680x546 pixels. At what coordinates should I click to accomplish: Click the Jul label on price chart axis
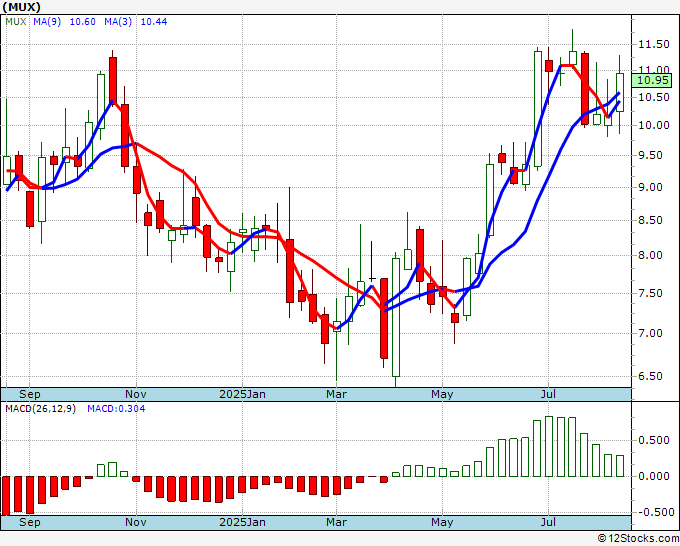point(549,394)
